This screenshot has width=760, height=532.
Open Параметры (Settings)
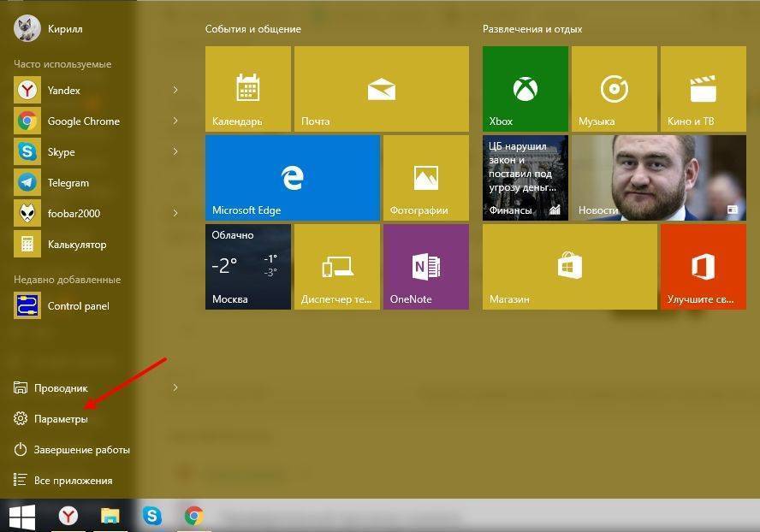(x=60, y=419)
